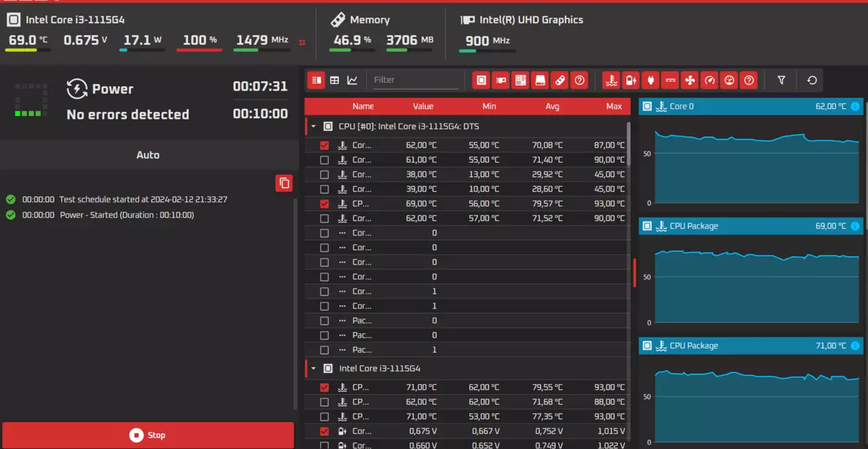
Task: Check the row with 71,00 °C, min 53,00 °C
Action: coord(324,416)
